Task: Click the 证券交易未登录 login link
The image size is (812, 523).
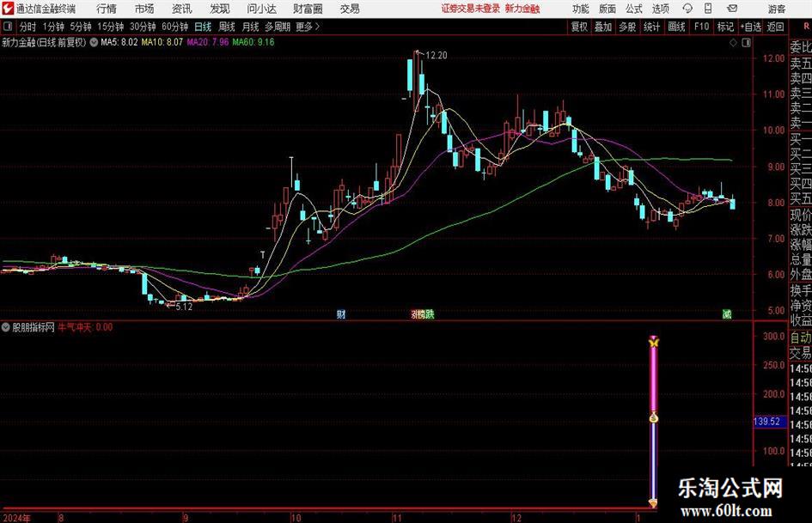Action: tap(470, 9)
